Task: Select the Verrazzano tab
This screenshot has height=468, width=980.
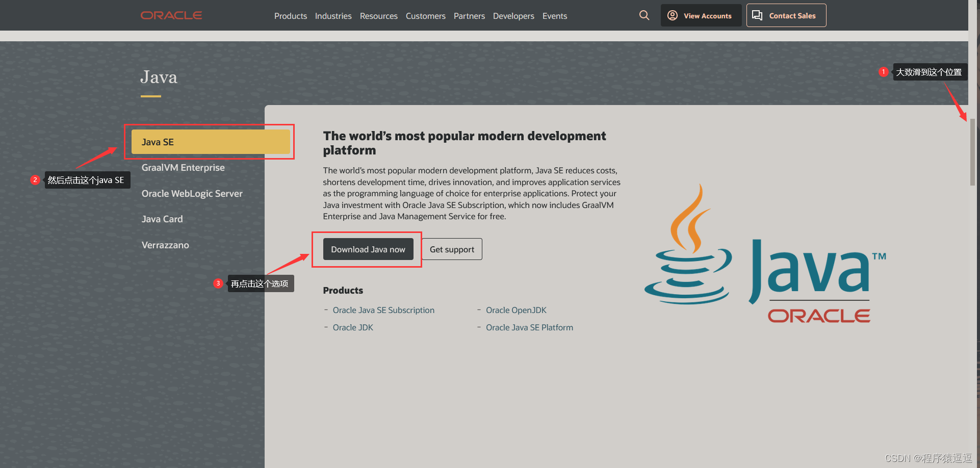Action: (x=165, y=245)
